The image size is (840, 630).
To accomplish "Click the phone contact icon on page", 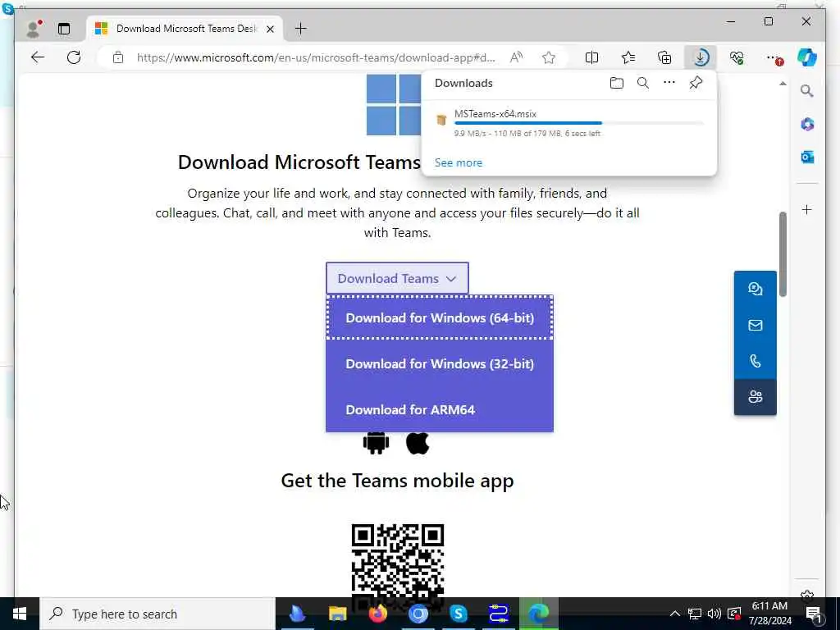I will [756, 361].
